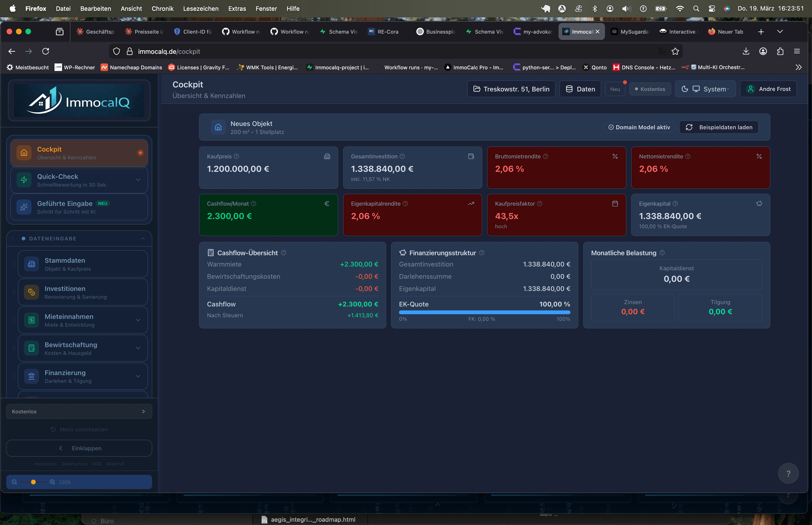Click the tracking protection shield icon
Viewport: 812px width, 525px height.
coord(117,51)
